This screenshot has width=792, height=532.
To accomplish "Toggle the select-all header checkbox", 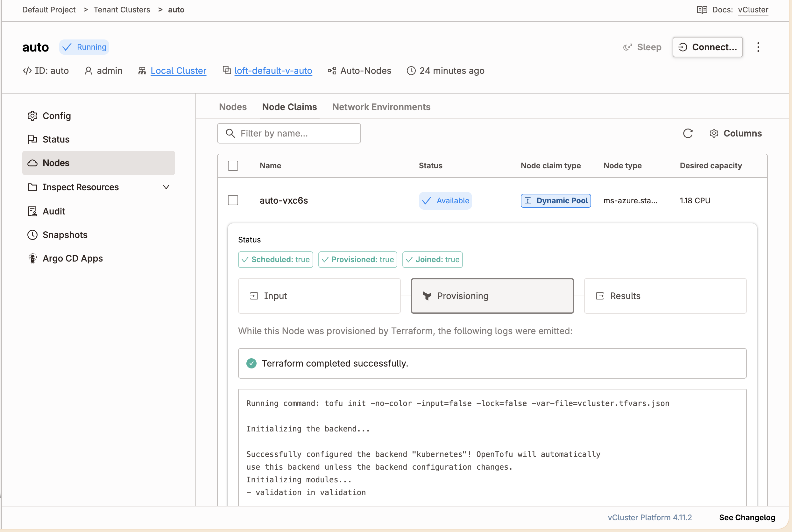I will 233,165.
